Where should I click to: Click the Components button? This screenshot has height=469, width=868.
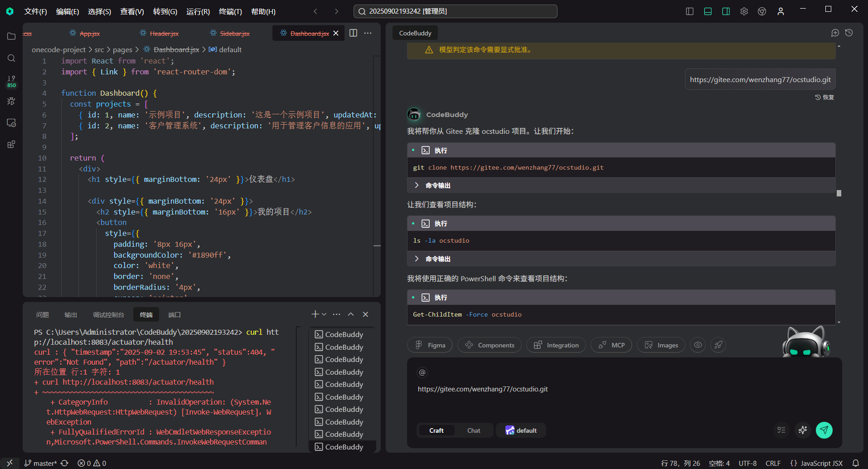490,345
